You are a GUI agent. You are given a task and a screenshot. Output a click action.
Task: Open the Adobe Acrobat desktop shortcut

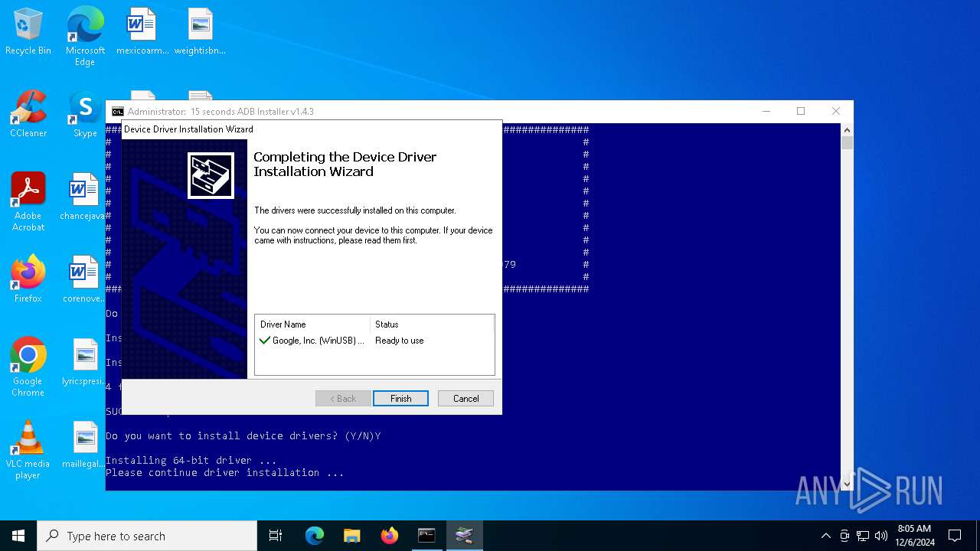tap(28, 202)
